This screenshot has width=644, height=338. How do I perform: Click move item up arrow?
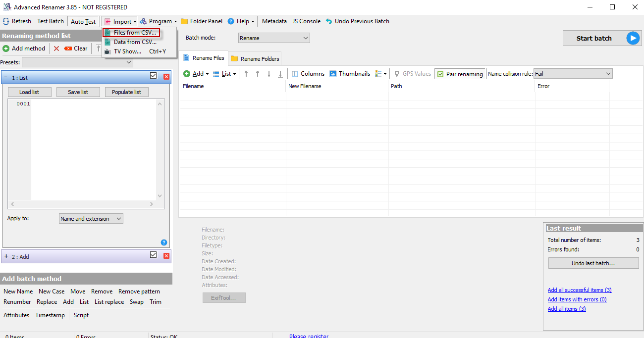tap(258, 74)
